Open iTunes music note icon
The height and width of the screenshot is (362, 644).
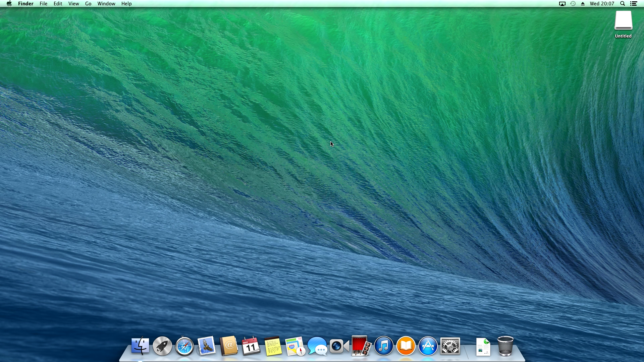(x=383, y=346)
